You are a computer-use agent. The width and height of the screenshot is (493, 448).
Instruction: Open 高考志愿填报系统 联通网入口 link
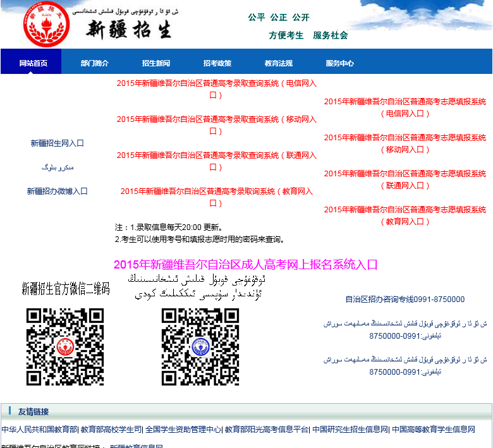tap(405, 179)
